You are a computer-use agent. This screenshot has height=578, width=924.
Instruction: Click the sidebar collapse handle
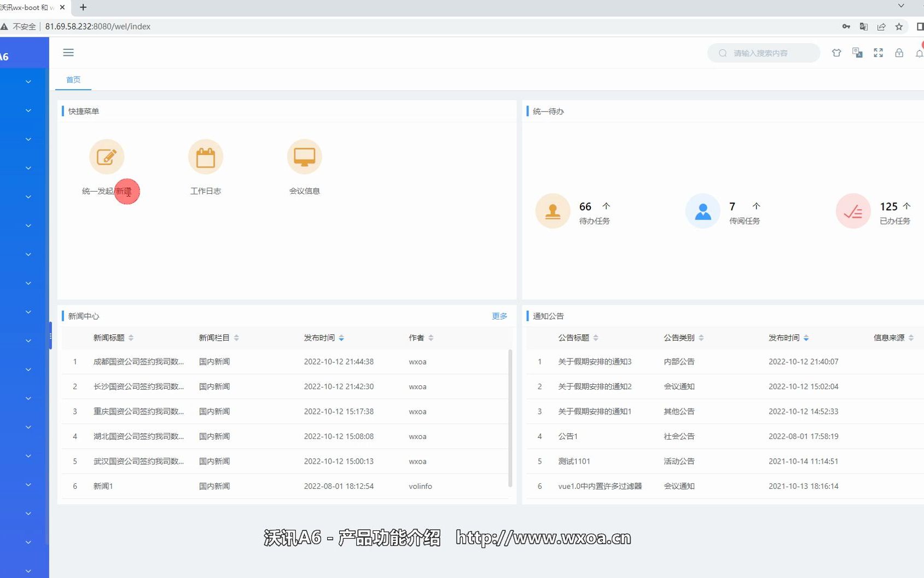[50, 337]
